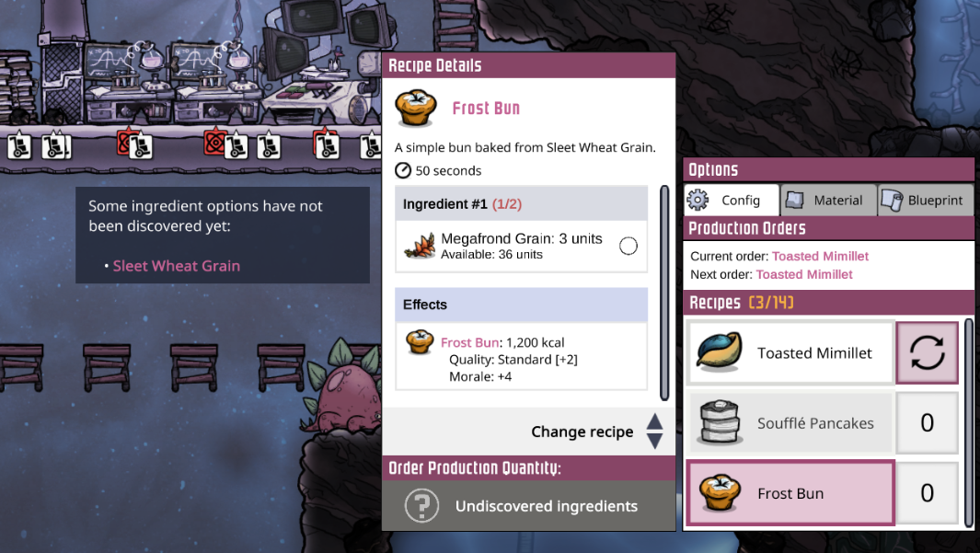Select the Megafrond Grain ingredient radio button
The image size is (980, 553).
coord(628,246)
